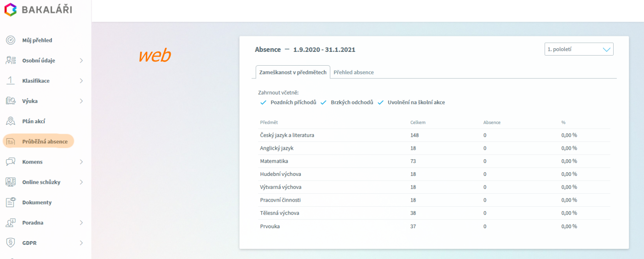Click the Osobní údaje menu label
The width and height of the screenshot is (644, 259).
tap(39, 61)
